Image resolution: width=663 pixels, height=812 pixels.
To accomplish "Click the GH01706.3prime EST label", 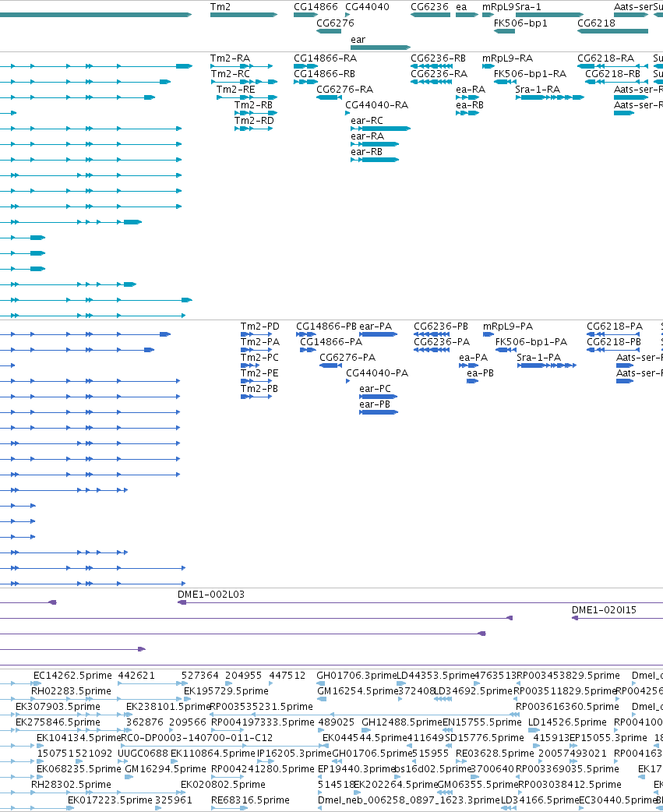I will coord(357,676).
